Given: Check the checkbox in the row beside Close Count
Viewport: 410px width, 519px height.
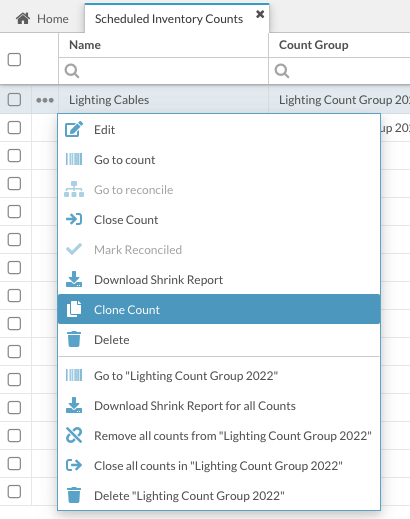Looking at the screenshot, I should (x=14, y=212).
